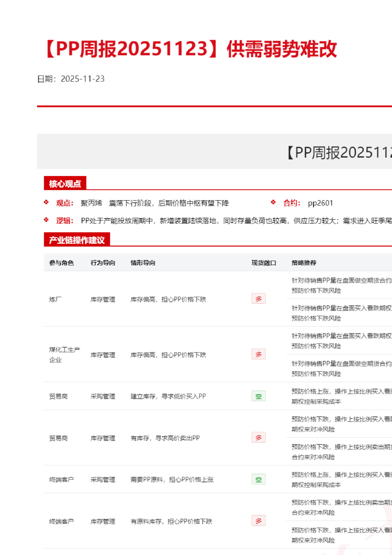The height and width of the screenshot is (555, 392).
Task: Click the 现货敞口 column header
Action: tap(264, 263)
